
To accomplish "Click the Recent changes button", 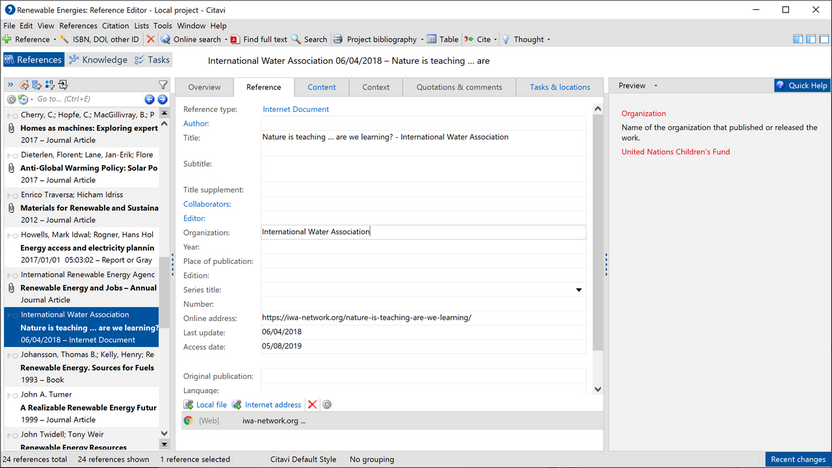I will coord(798,460).
